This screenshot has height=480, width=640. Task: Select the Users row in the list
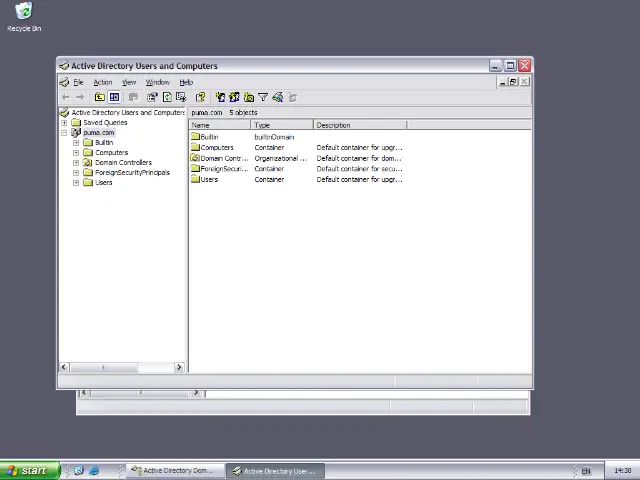click(204, 179)
